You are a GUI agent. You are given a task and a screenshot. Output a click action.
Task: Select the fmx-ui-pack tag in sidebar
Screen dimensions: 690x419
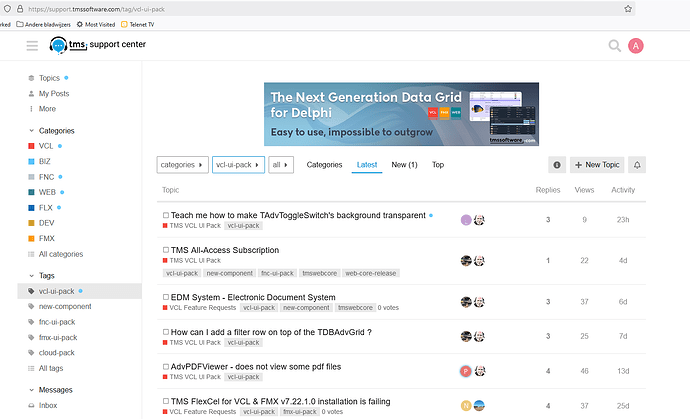point(58,338)
